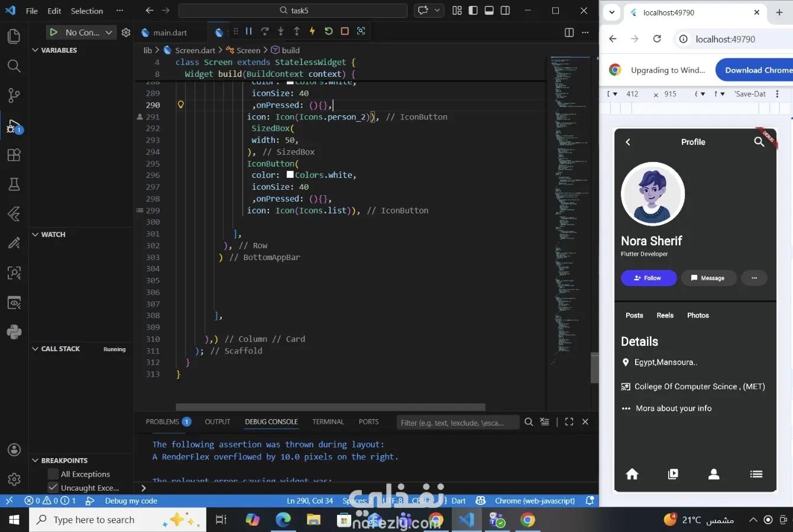Image resolution: width=793 pixels, height=532 pixels.
Task: Open the Reels tab in the profile app
Action: click(x=665, y=316)
